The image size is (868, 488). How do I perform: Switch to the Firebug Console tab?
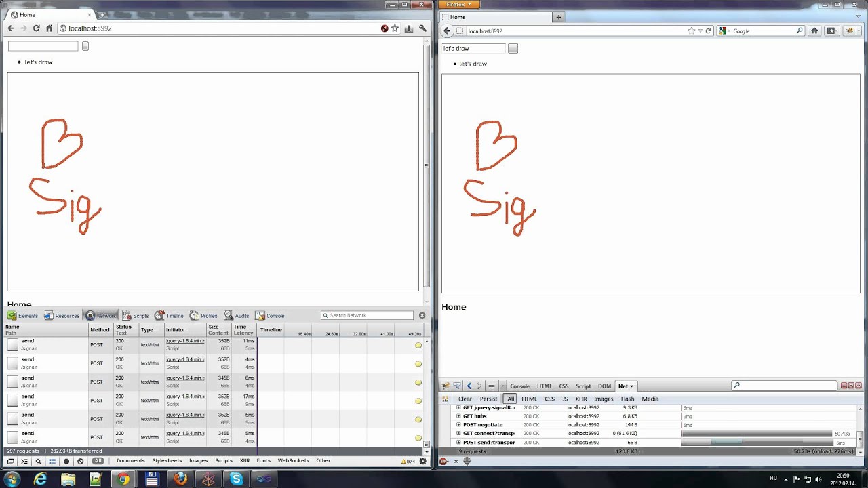[519, 386]
